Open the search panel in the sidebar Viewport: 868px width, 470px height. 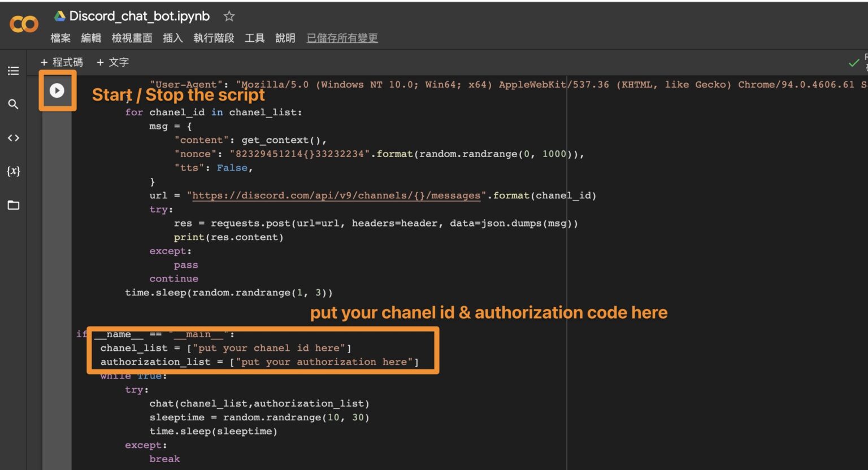click(x=13, y=104)
